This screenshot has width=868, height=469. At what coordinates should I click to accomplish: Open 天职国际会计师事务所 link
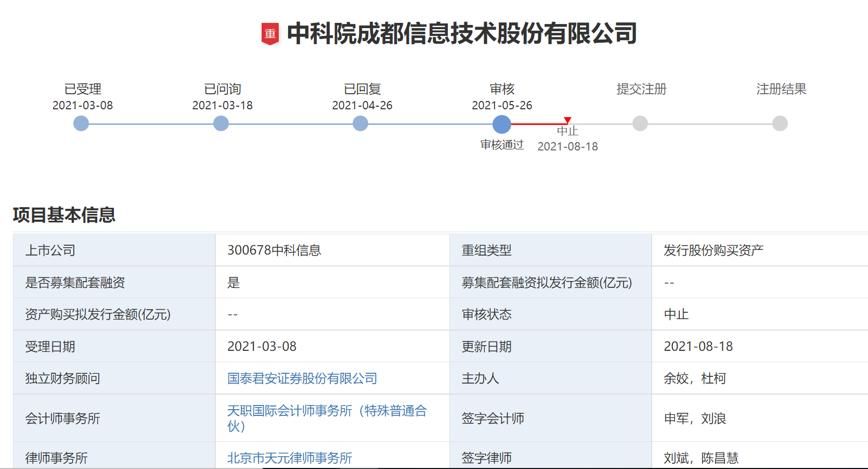[327, 418]
